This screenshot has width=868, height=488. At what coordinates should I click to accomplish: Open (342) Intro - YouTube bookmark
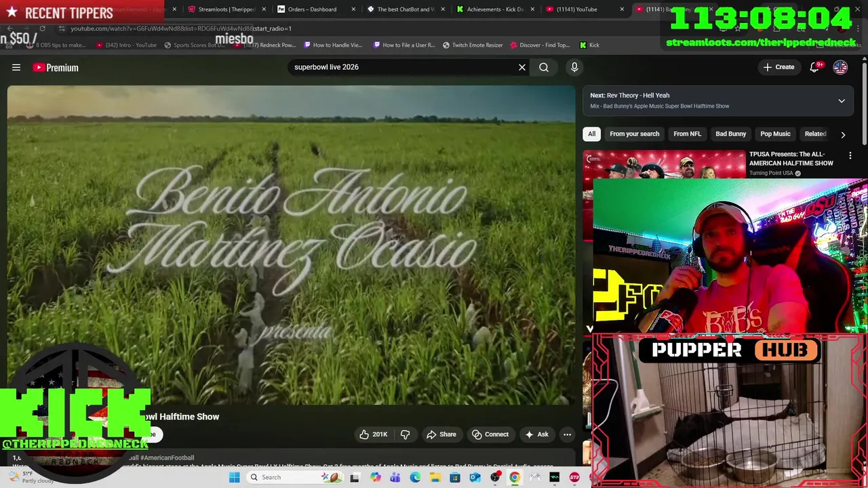click(x=126, y=45)
